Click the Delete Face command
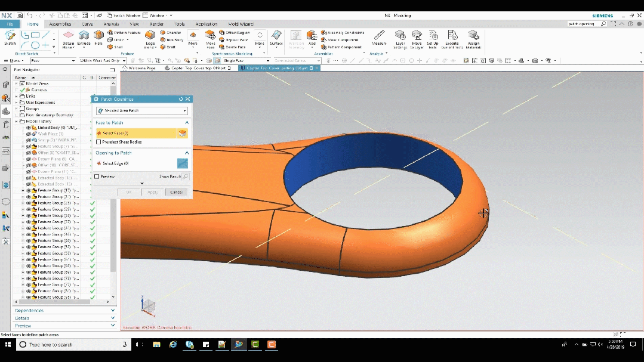This screenshot has height=362, width=644. click(x=233, y=47)
